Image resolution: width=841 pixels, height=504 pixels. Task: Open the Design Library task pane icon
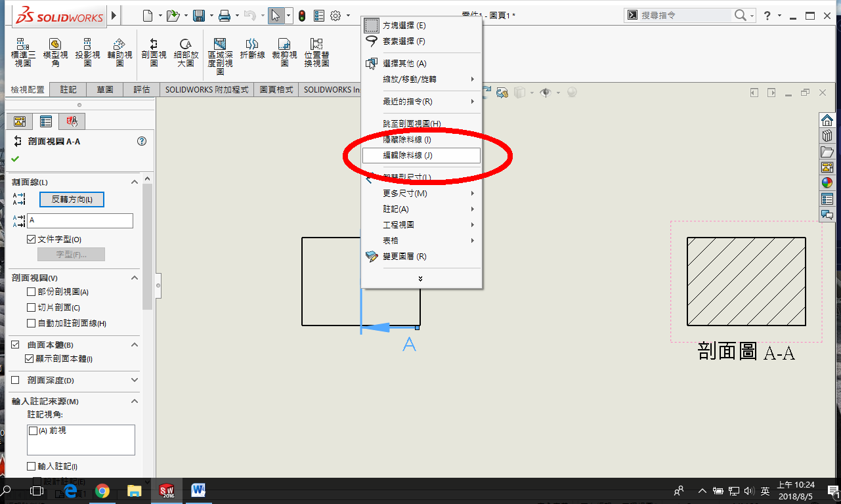(827, 136)
